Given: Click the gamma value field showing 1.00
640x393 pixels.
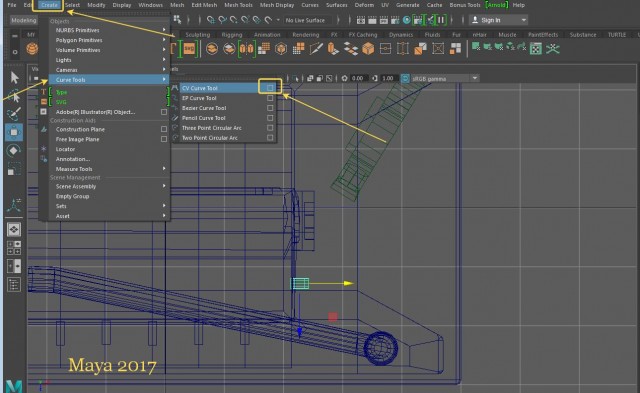Looking at the screenshot, I should pos(388,78).
